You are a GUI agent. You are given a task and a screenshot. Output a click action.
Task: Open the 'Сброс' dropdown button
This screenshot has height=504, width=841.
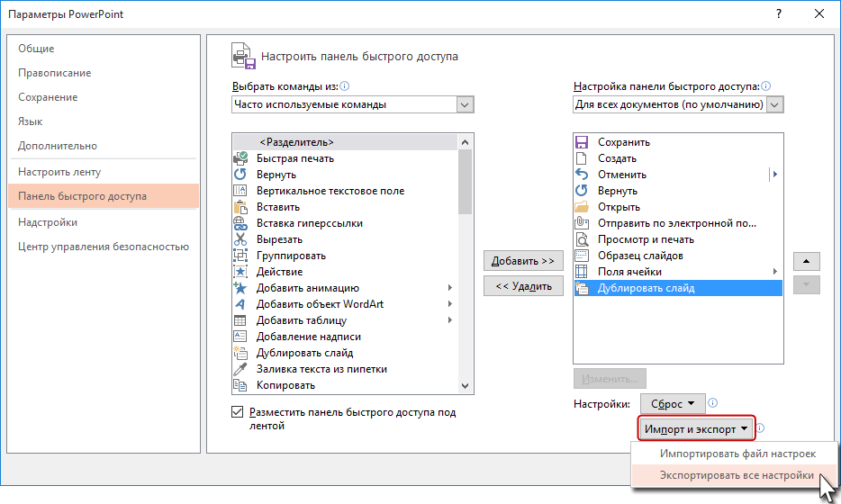coord(673,404)
